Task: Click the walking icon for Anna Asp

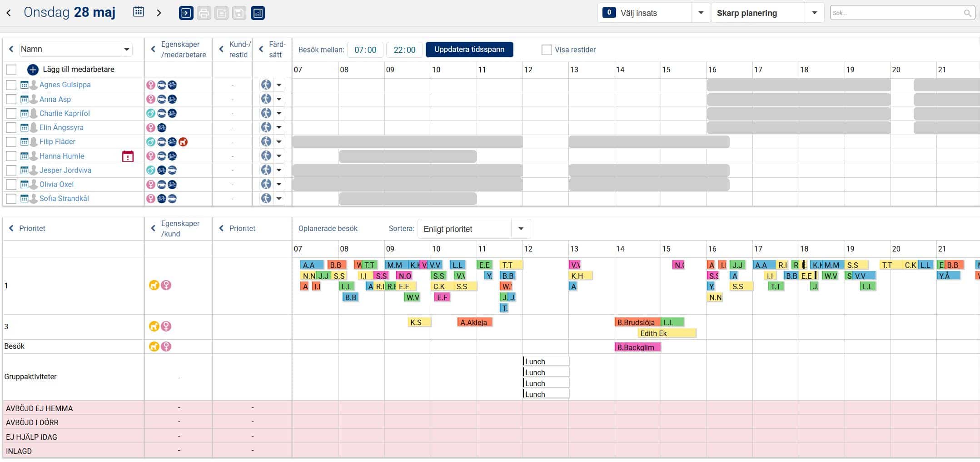Action: pos(266,99)
